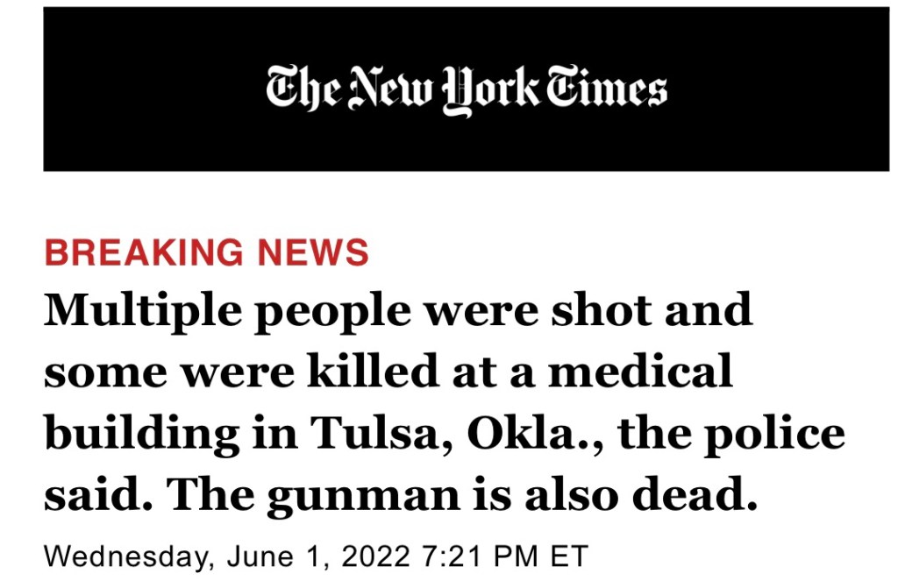Click "7:21 PM ET" time text
This screenshot has height=588, width=898.
(505, 556)
